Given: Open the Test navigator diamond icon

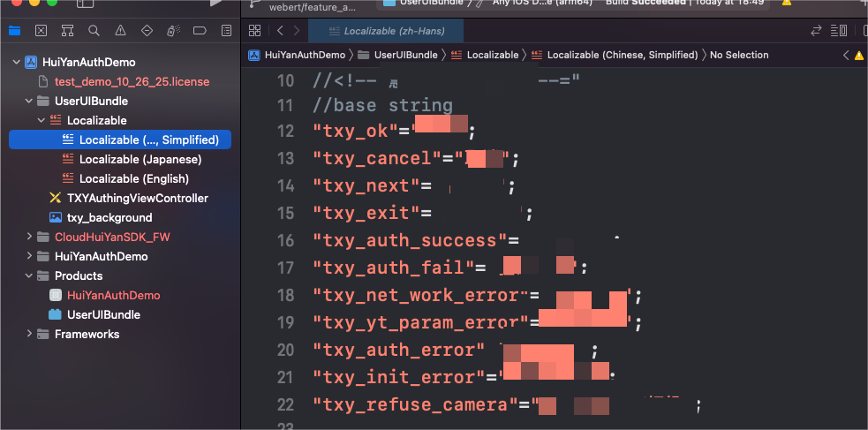Looking at the screenshot, I should (147, 31).
